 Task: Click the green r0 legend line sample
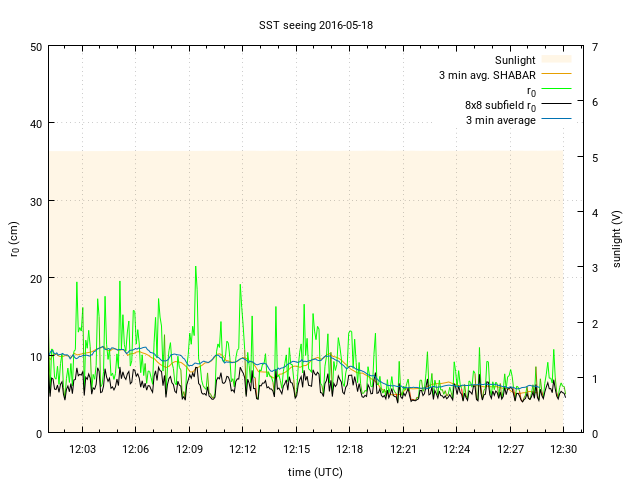coord(556,90)
